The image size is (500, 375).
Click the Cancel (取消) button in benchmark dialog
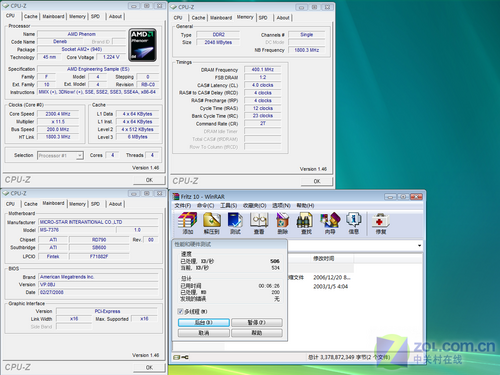[x=204, y=333]
